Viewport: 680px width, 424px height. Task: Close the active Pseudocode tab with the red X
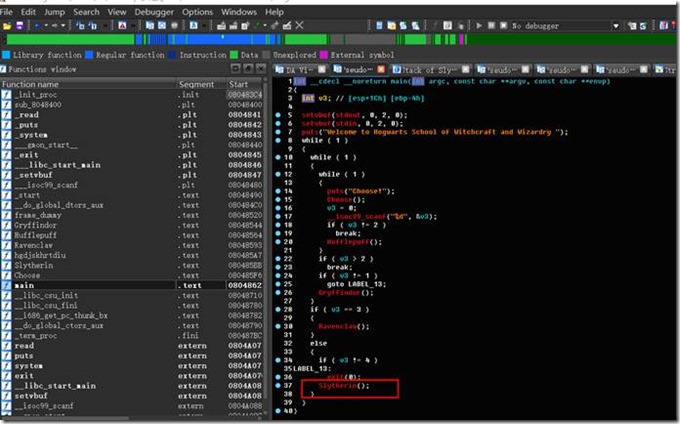click(x=381, y=69)
